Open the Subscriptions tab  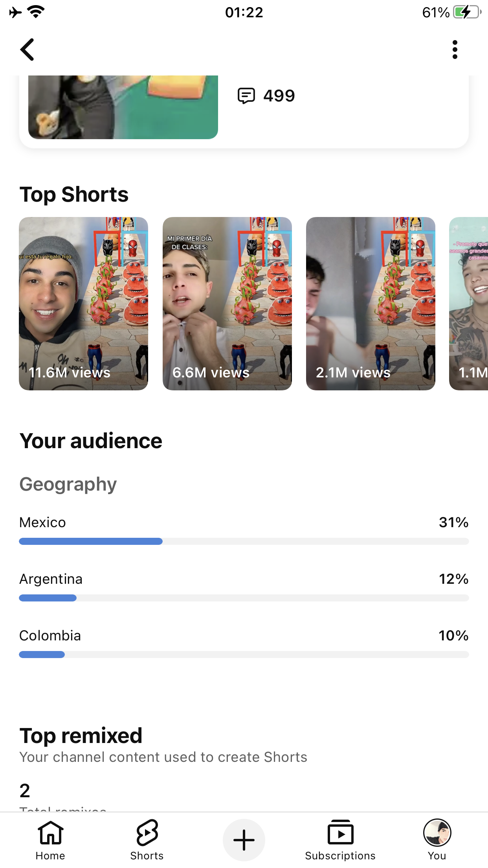(x=340, y=840)
